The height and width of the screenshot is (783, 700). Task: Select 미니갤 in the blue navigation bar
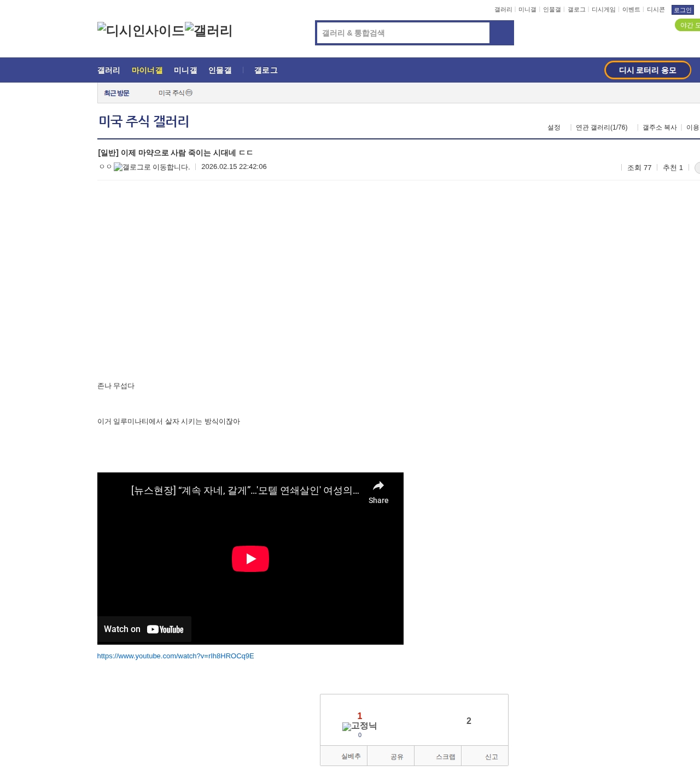tap(185, 71)
